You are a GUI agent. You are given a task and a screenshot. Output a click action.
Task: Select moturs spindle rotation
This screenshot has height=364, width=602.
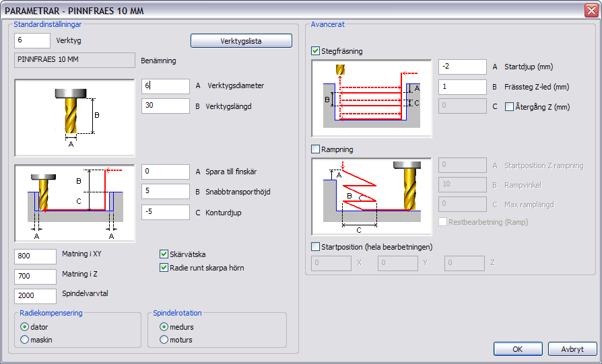[164, 340]
